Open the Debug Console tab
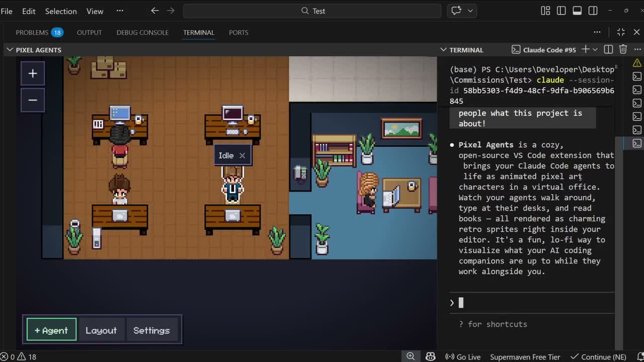This screenshot has height=362, width=644. click(142, 32)
